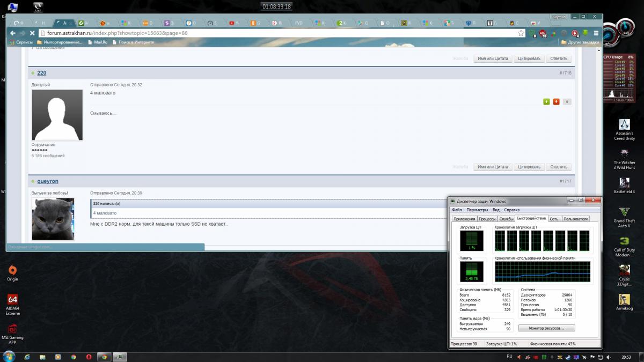Launch Call of Duty Modern shortcut
The width and height of the screenshot is (644, 362).
624,247
